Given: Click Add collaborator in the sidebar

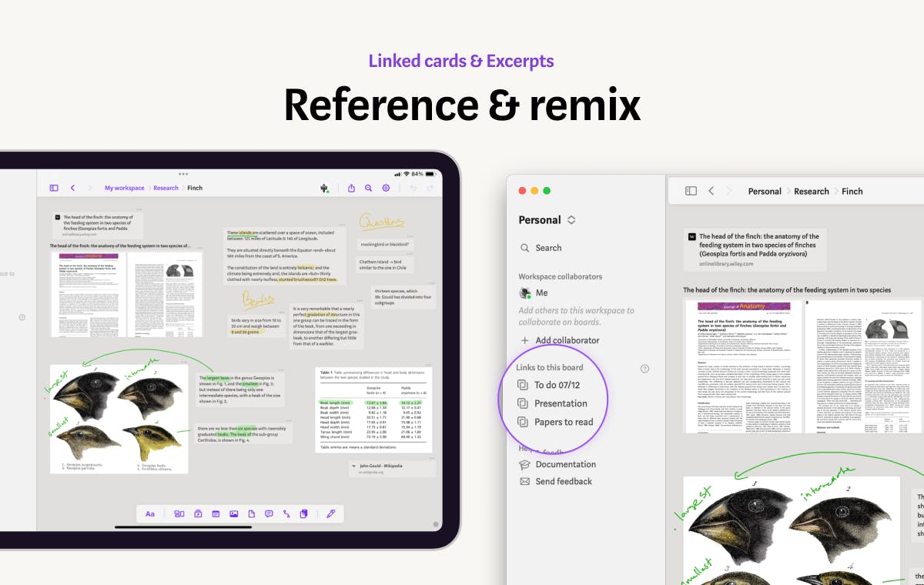Looking at the screenshot, I should (560, 340).
